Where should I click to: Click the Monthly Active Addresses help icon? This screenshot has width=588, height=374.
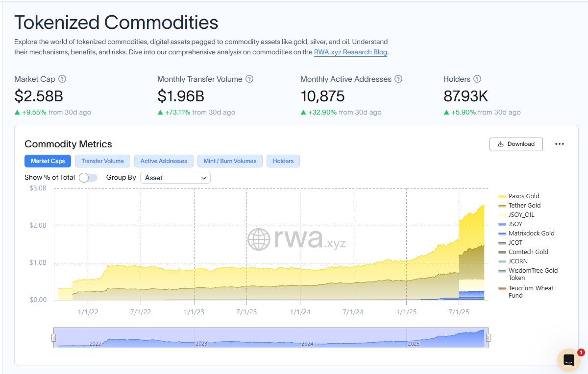pos(398,79)
